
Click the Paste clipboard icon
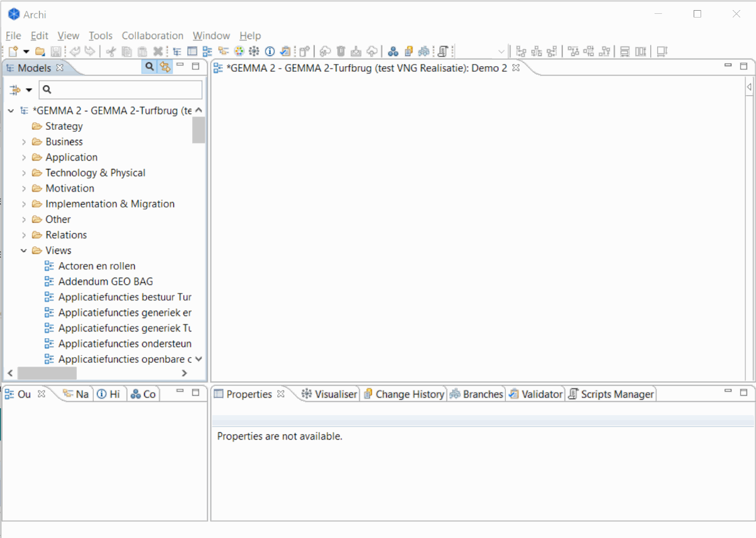click(x=142, y=51)
